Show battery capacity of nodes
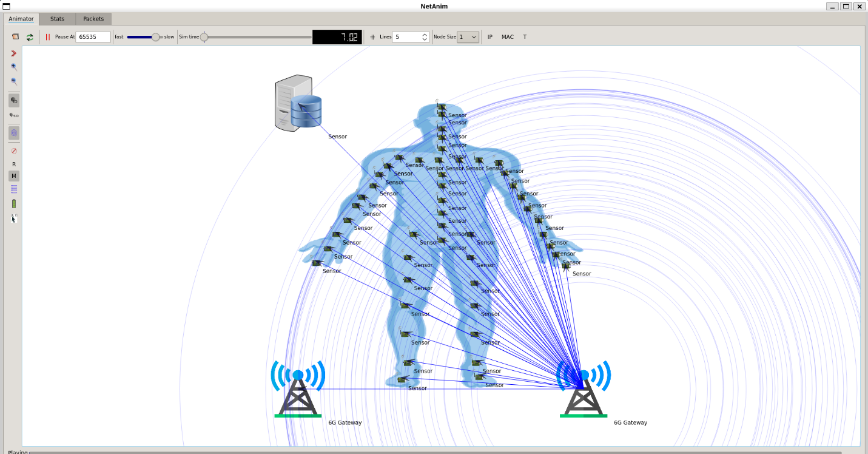Screen dimensions: 868x454 tap(14, 204)
